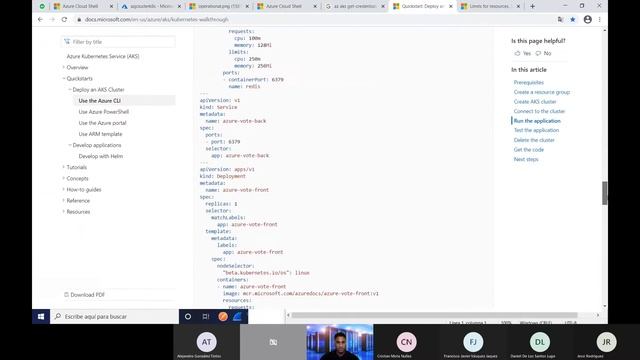Expand the How-to guides section
The image size is (640, 360).
click(x=64, y=189)
